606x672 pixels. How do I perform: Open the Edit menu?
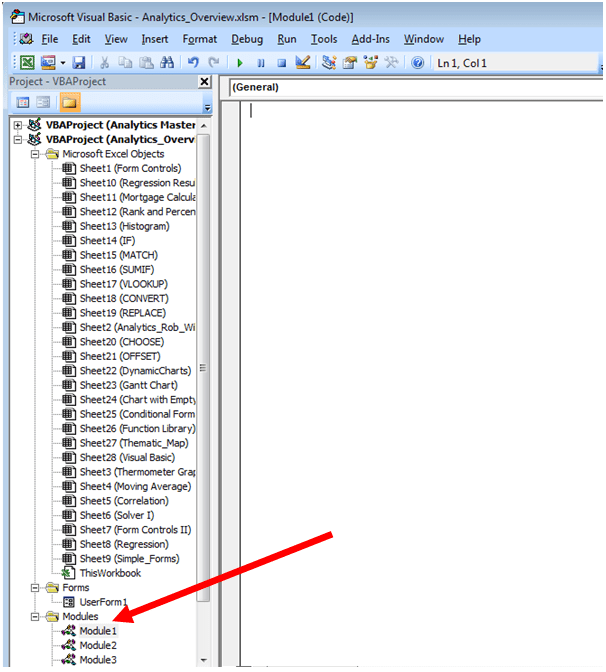tap(81, 39)
